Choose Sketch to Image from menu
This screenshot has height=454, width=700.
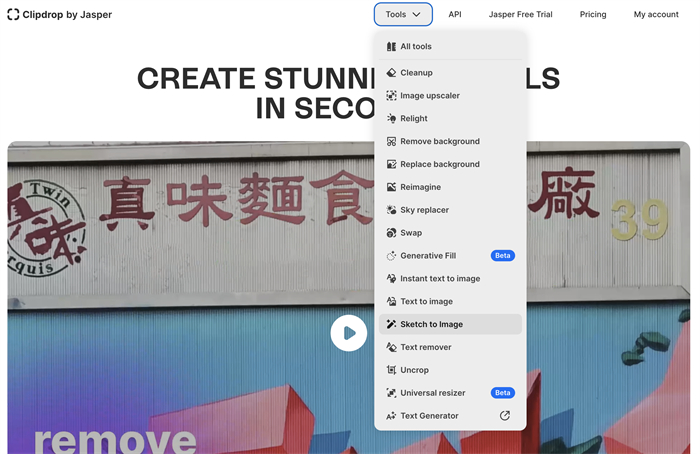[x=431, y=324]
